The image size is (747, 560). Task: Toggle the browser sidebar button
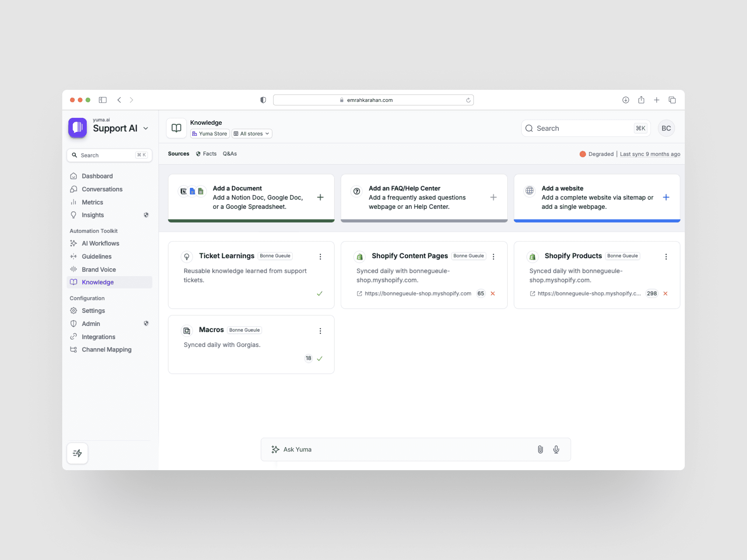[x=103, y=100]
